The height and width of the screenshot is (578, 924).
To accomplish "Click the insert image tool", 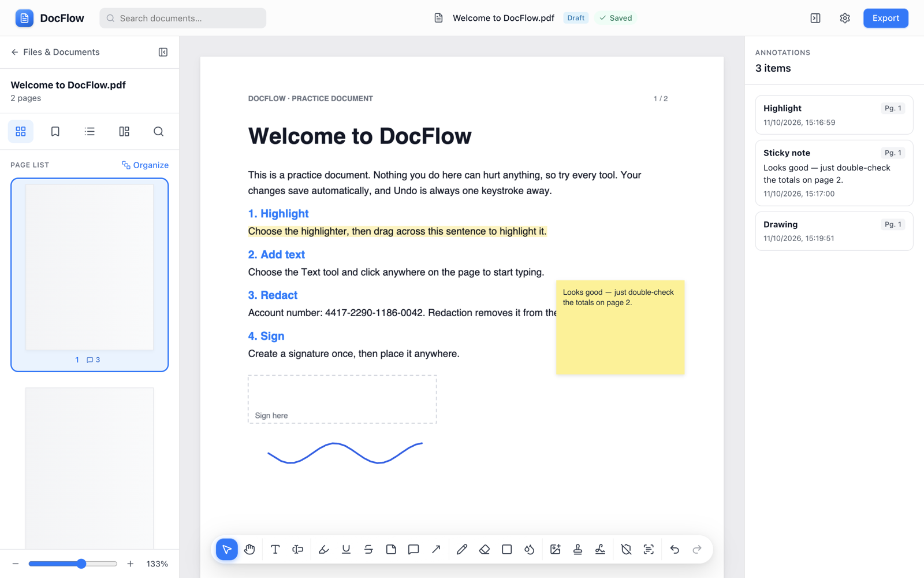I will click(x=556, y=549).
